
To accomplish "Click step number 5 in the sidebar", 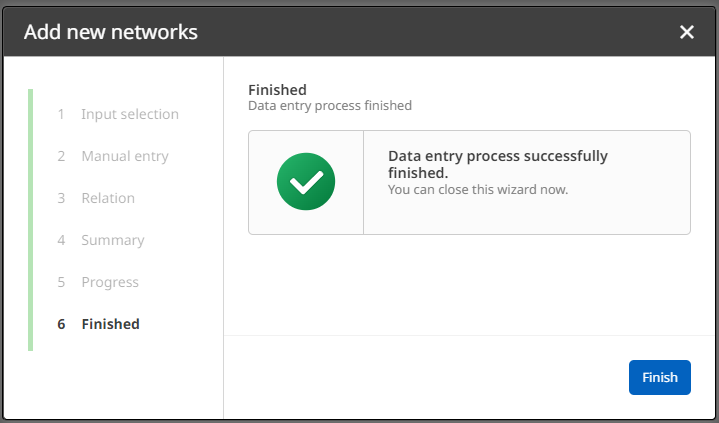I will [x=61, y=282].
